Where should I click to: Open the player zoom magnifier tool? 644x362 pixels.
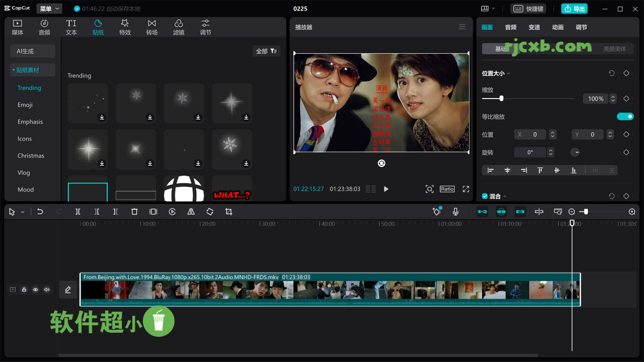(x=429, y=189)
